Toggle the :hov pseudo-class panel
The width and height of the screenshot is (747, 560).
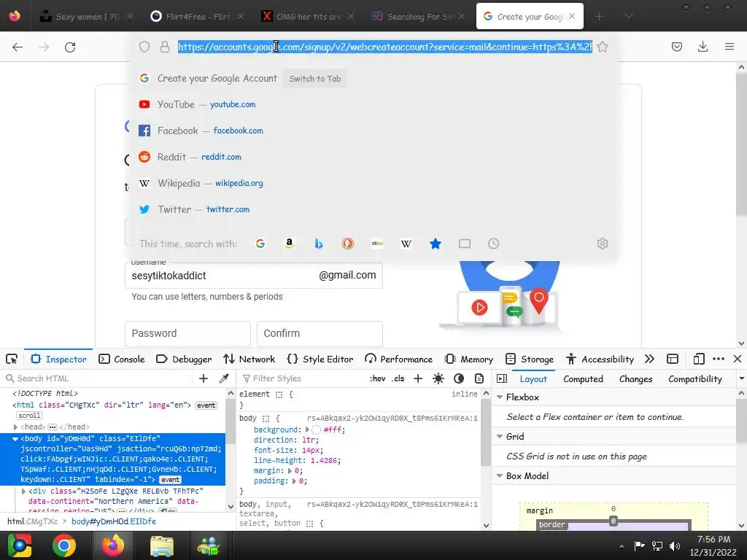coord(377,378)
